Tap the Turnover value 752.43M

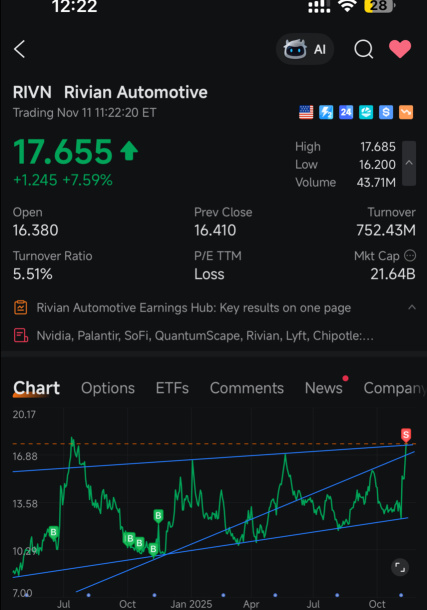(386, 230)
